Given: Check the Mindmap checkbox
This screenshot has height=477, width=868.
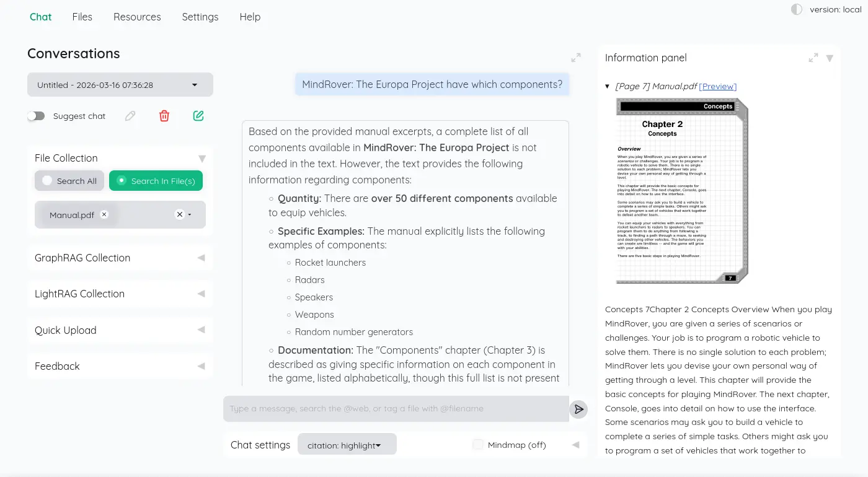Looking at the screenshot, I should click(x=477, y=445).
